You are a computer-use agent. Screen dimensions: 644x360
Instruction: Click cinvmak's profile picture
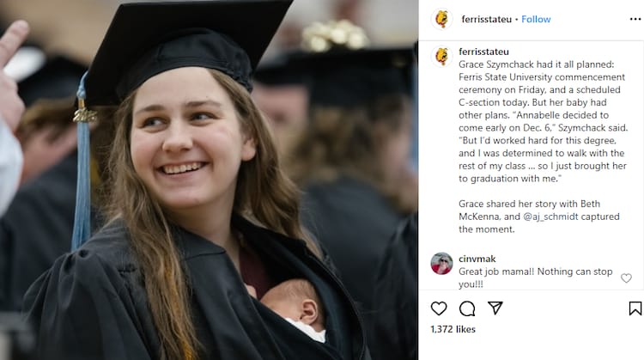(x=441, y=264)
